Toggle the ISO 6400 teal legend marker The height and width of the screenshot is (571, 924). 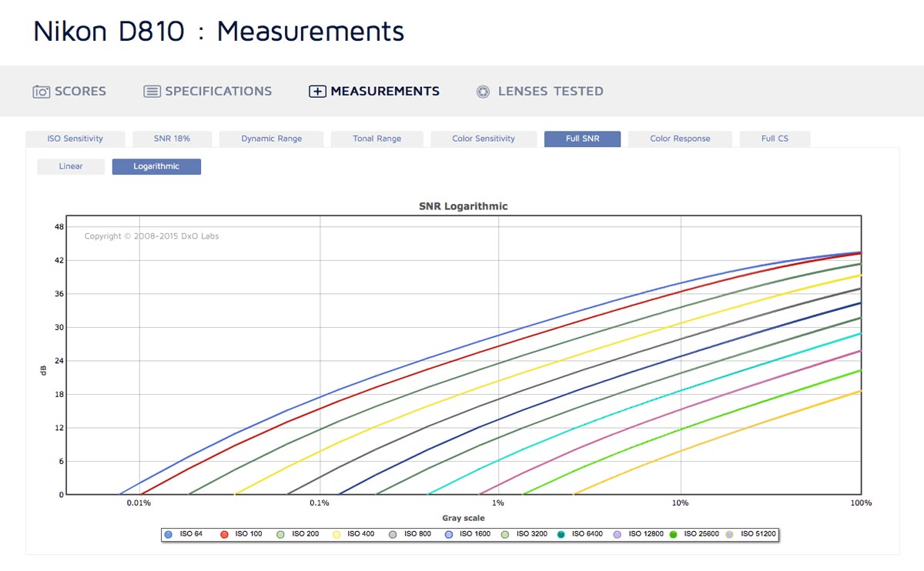tap(561, 534)
